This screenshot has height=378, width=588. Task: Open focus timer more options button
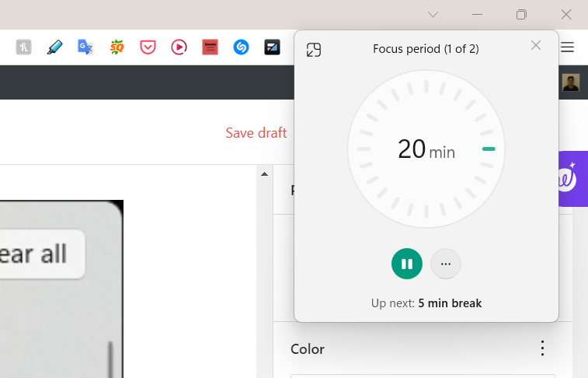click(446, 264)
